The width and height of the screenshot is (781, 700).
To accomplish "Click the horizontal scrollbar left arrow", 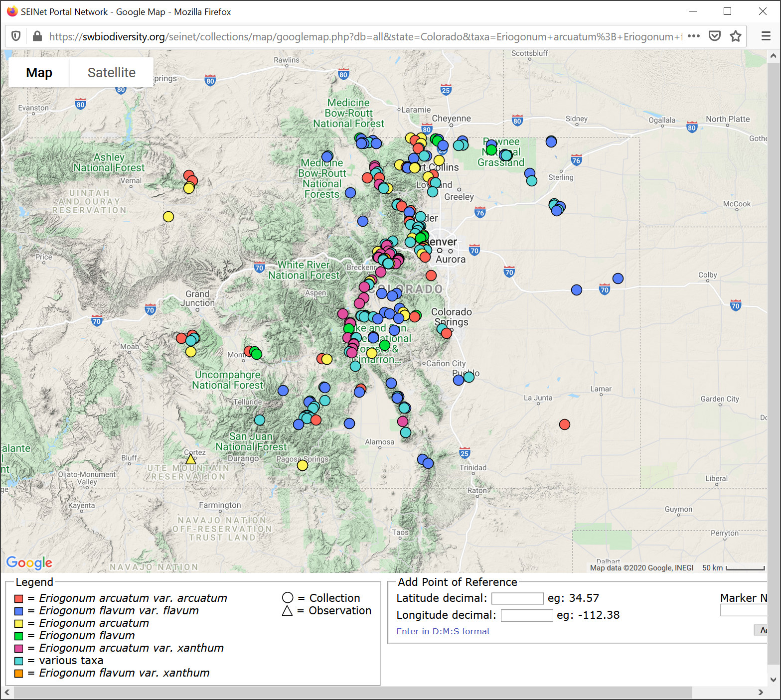I will [x=7, y=692].
